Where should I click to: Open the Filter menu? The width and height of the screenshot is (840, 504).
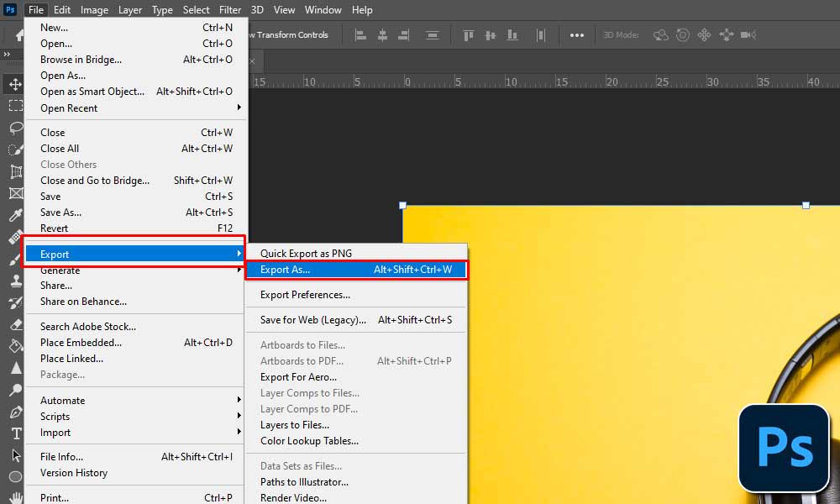click(x=230, y=9)
